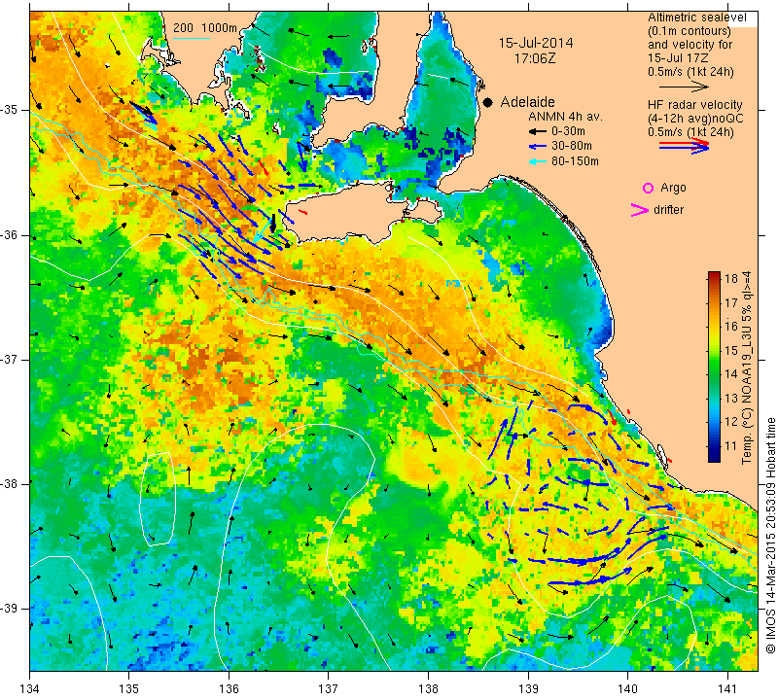Click the latitude -39 axis label
Image resolution: width=778 pixels, height=700 pixels.
(x=10, y=609)
